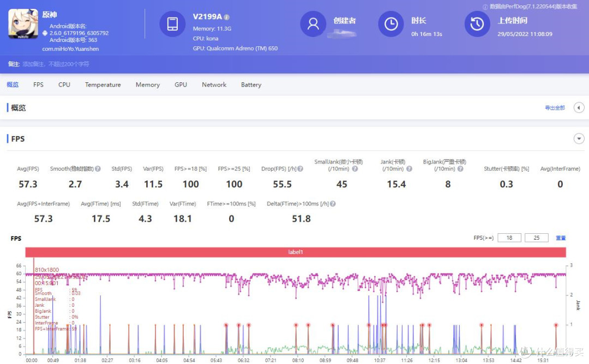589x364 pixels.
Task: Click the help icon beside SmallJank
Action: tap(355, 169)
